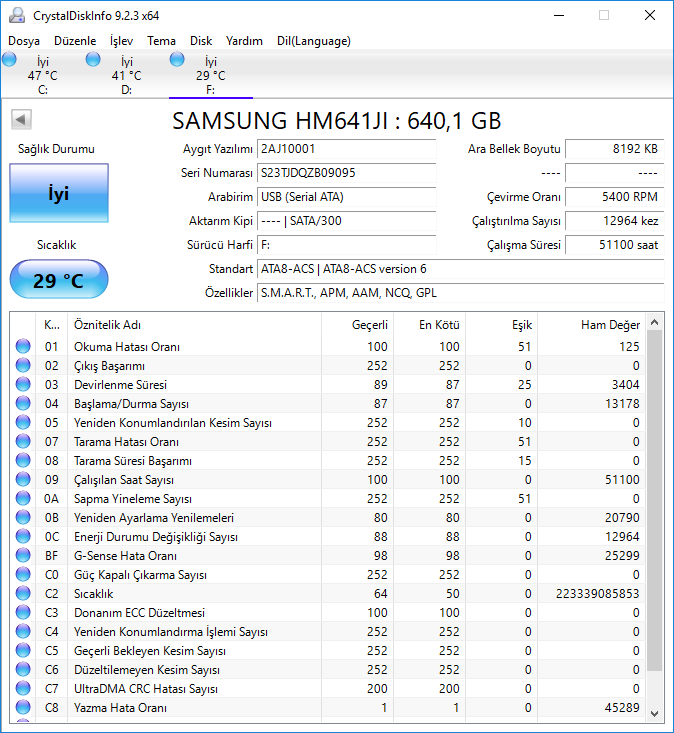The width and height of the screenshot is (674, 733).
Task: Click the En Kötü column header
Action: pos(430,325)
